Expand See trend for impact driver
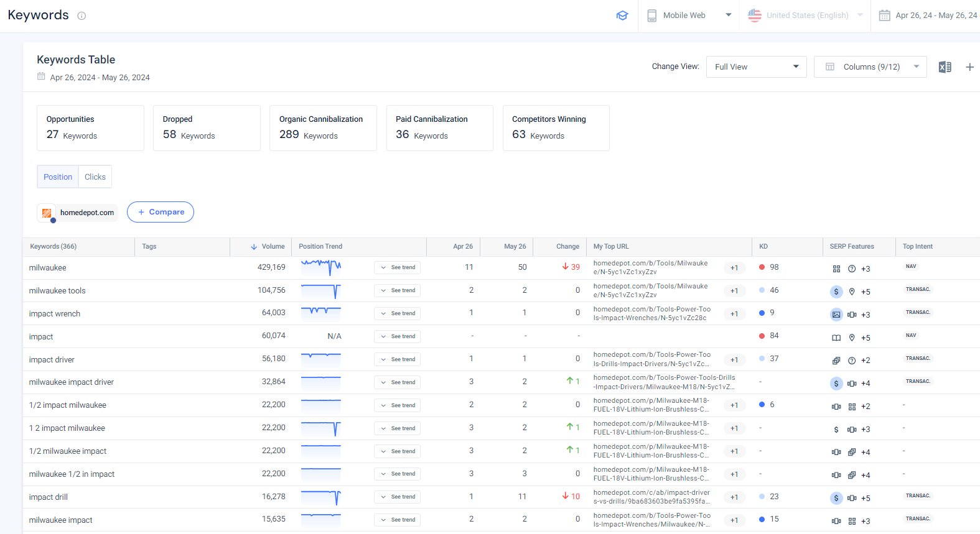980x534 pixels. [x=397, y=359]
